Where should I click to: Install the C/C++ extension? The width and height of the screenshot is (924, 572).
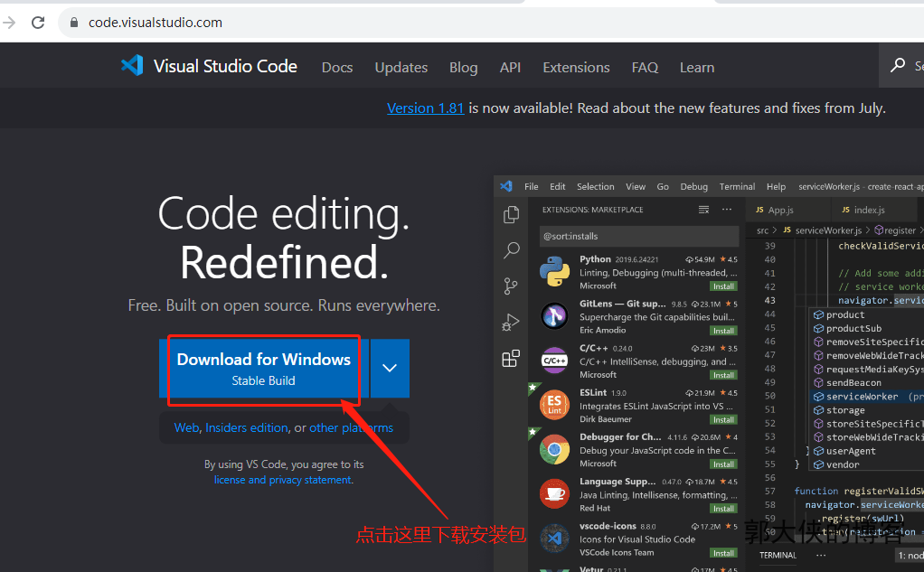pyautogui.click(x=723, y=375)
